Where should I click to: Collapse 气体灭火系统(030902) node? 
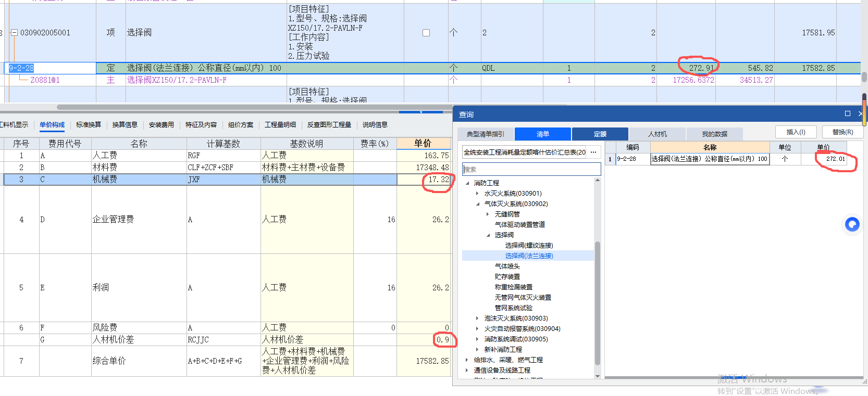point(478,204)
